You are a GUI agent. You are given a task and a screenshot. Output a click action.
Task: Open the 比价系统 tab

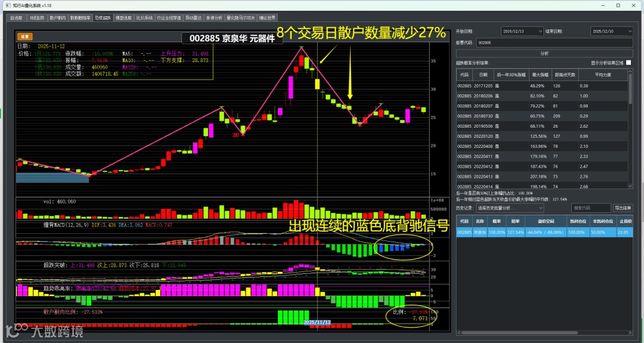tap(144, 18)
